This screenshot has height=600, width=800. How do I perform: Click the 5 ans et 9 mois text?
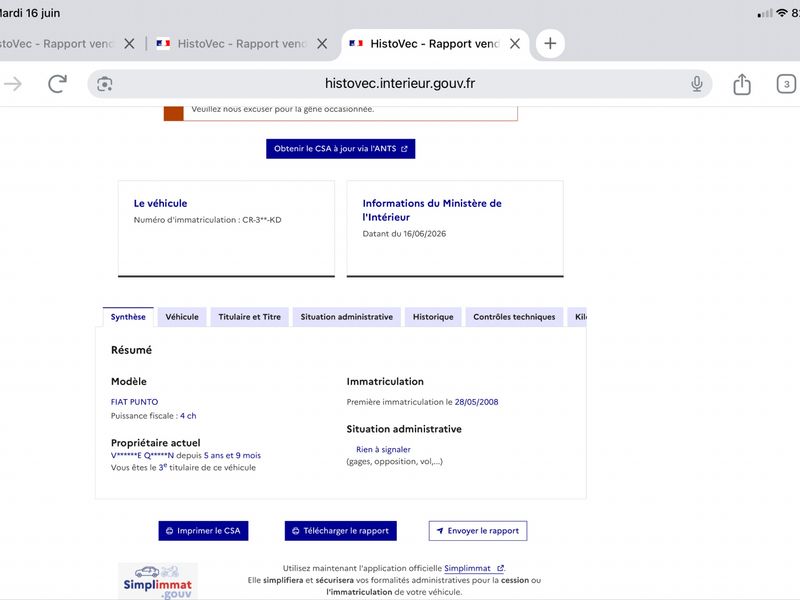click(232, 455)
